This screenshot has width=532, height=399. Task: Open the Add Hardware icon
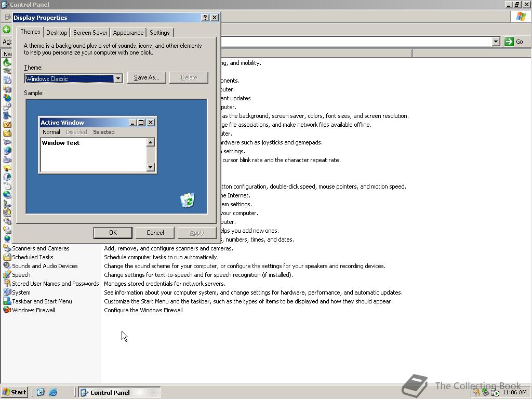(x=7, y=72)
